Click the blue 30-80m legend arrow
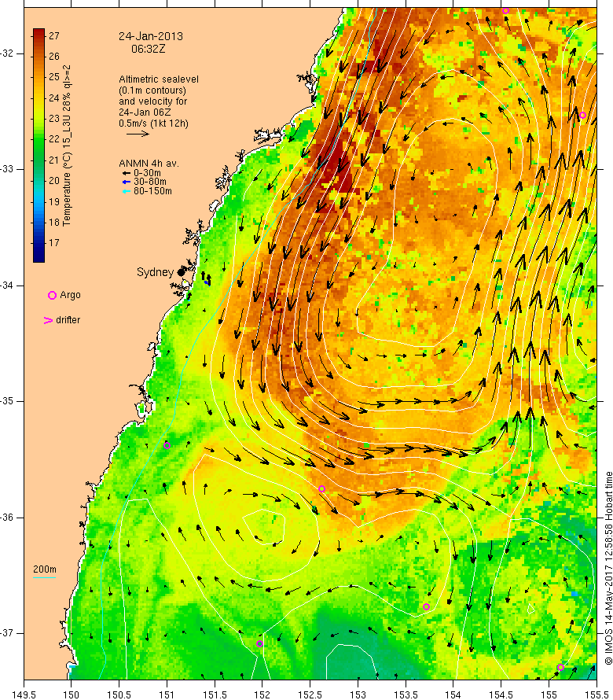 pos(127,182)
